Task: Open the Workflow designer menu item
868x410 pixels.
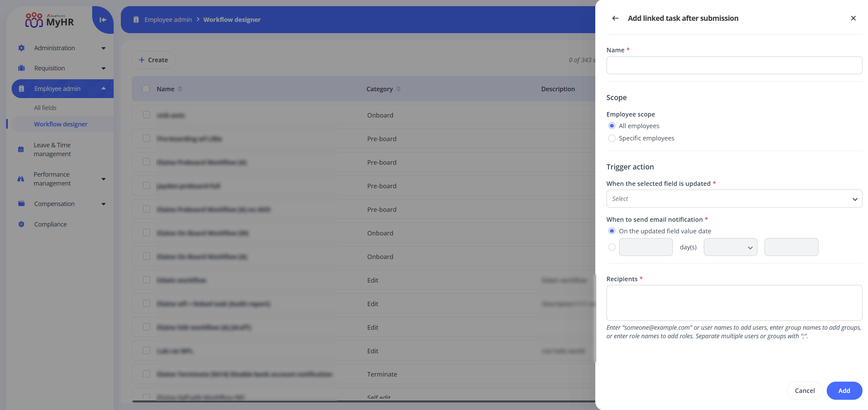Action: click(x=61, y=124)
